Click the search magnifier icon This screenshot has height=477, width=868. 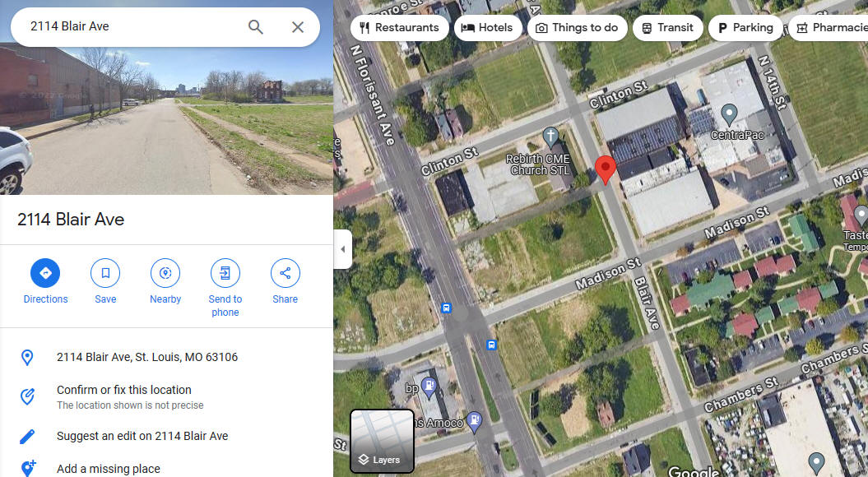tap(255, 26)
